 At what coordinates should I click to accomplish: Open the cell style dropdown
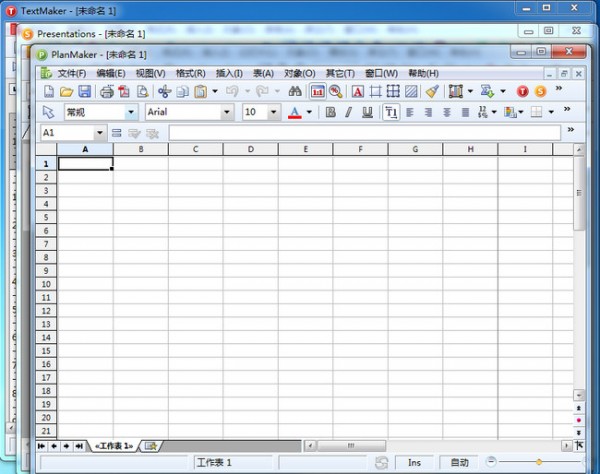coord(131,112)
